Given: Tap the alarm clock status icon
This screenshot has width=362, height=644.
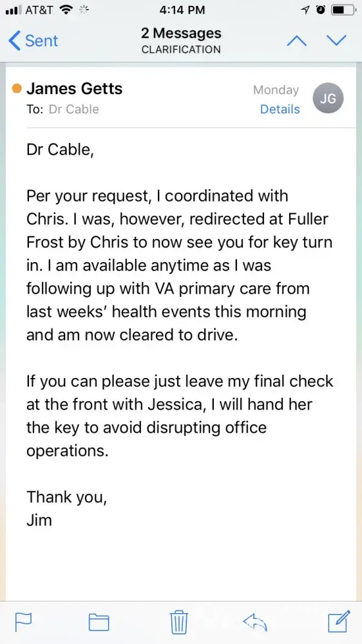Looking at the screenshot, I should 320,10.
